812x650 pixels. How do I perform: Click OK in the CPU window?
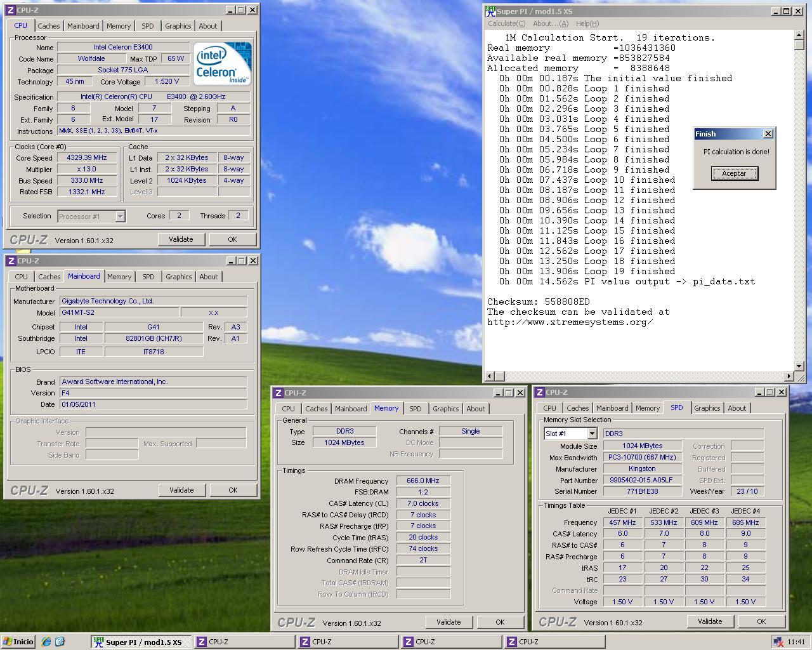pyautogui.click(x=232, y=239)
